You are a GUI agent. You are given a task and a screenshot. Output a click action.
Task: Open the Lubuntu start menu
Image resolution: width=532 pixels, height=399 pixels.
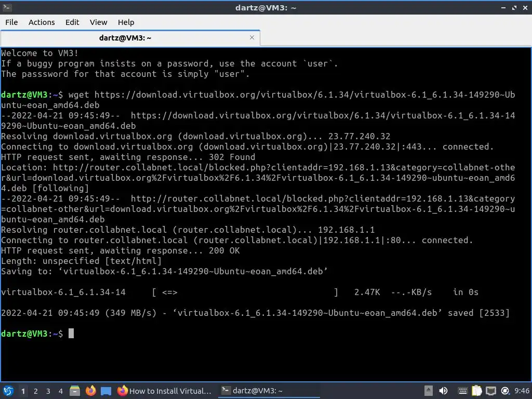coord(8,391)
